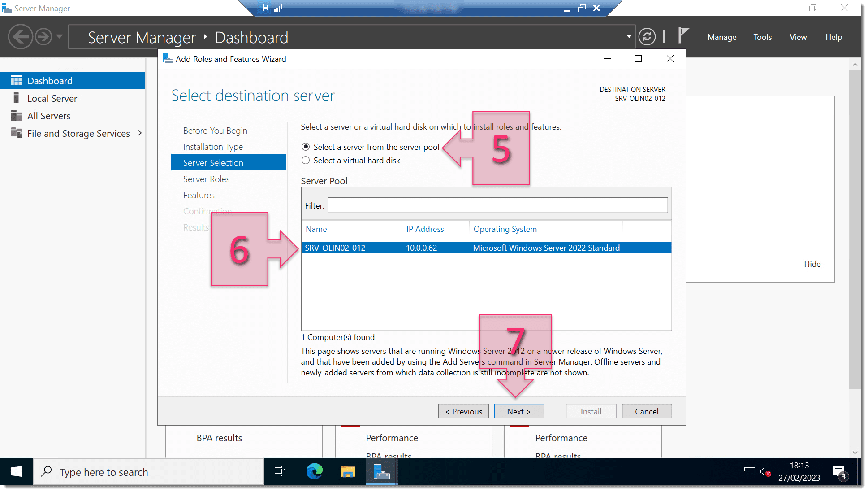Viewport: 868px width, 492px height.
Task: Click the Next button in the wizard
Action: 519,411
